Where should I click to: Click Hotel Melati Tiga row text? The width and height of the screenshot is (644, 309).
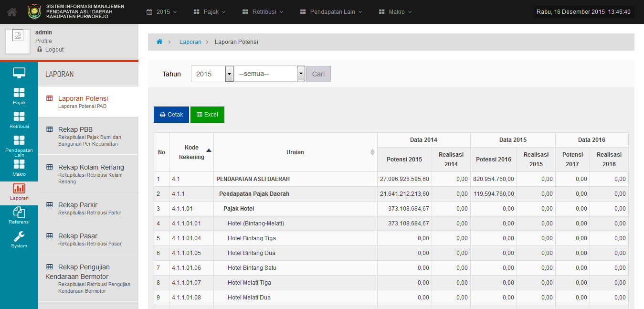pyautogui.click(x=249, y=283)
